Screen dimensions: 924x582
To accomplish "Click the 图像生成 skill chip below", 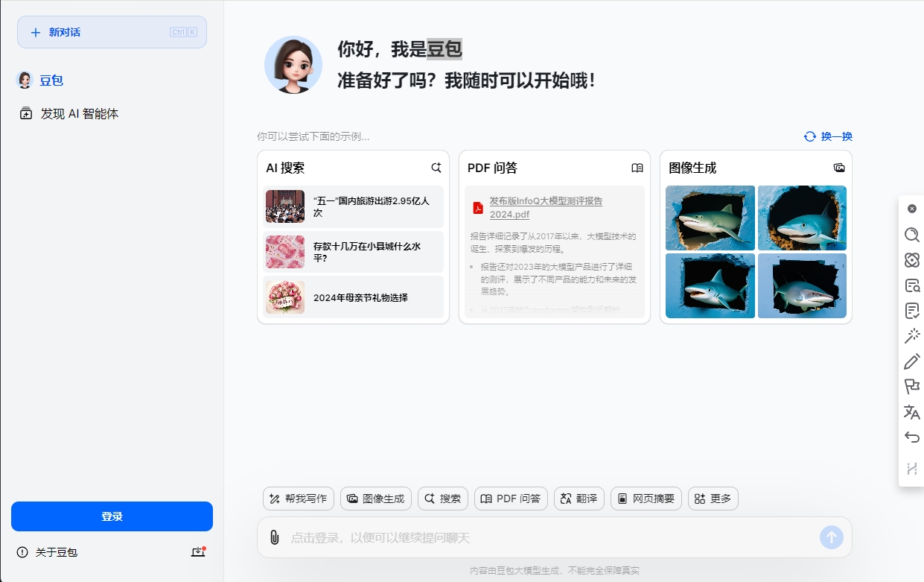I will (376, 499).
